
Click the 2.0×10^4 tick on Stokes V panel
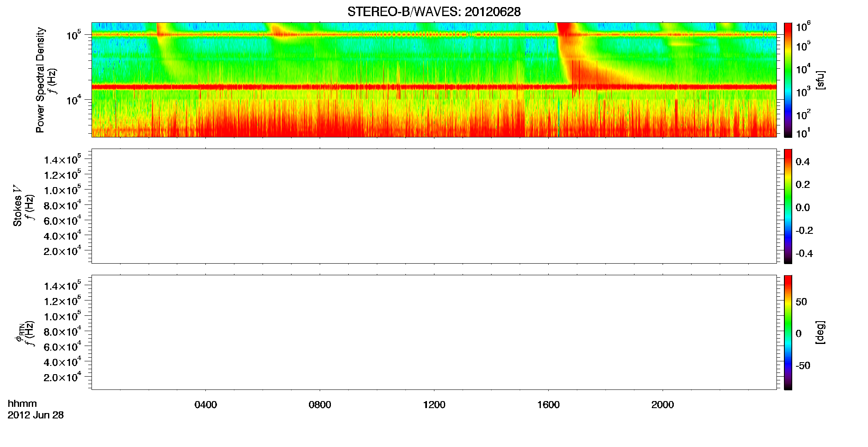tap(63, 251)
